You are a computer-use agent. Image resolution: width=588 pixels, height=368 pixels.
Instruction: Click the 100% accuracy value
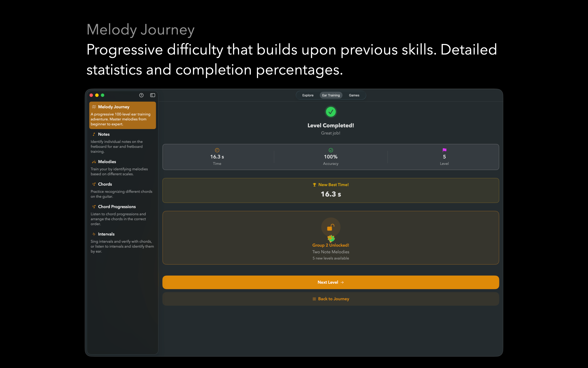331,157
